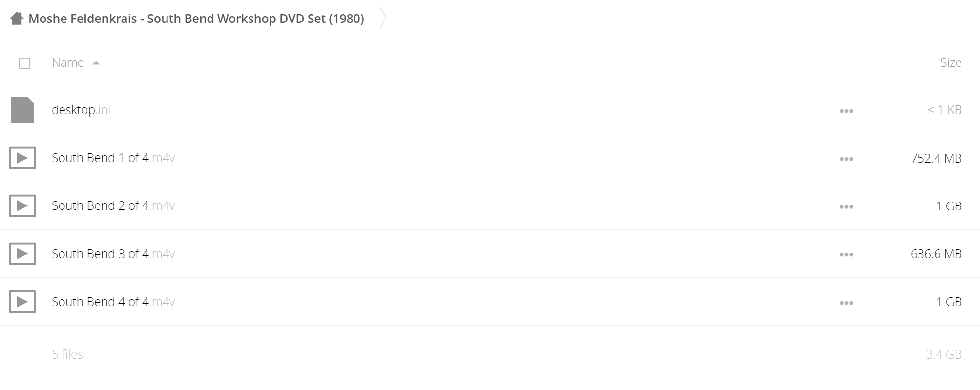This screenshot has height=390, width=980.
Task: Click the video icon for South Bend 1 of 4
Action: point(22,158)
